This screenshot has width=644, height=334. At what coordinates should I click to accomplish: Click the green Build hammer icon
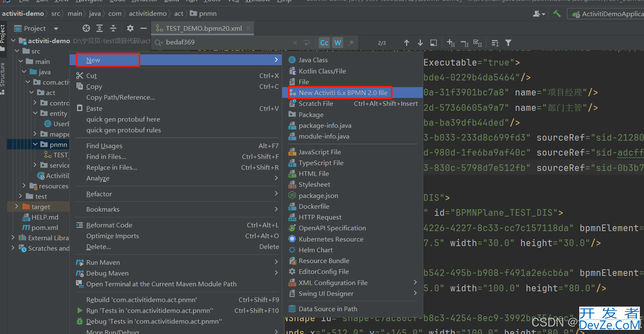[557, 14]
